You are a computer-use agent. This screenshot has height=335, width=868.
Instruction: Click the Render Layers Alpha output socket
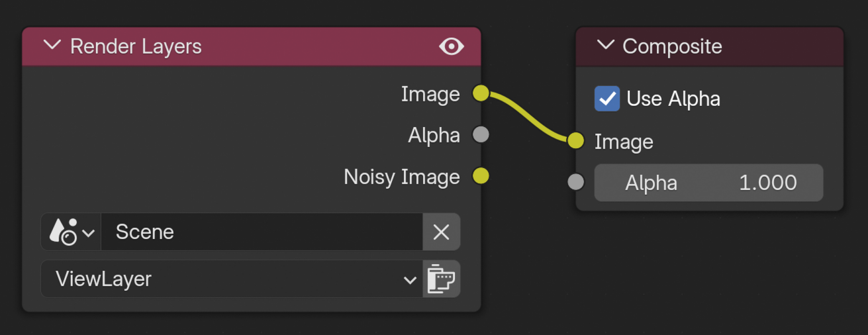click(481, 135)
